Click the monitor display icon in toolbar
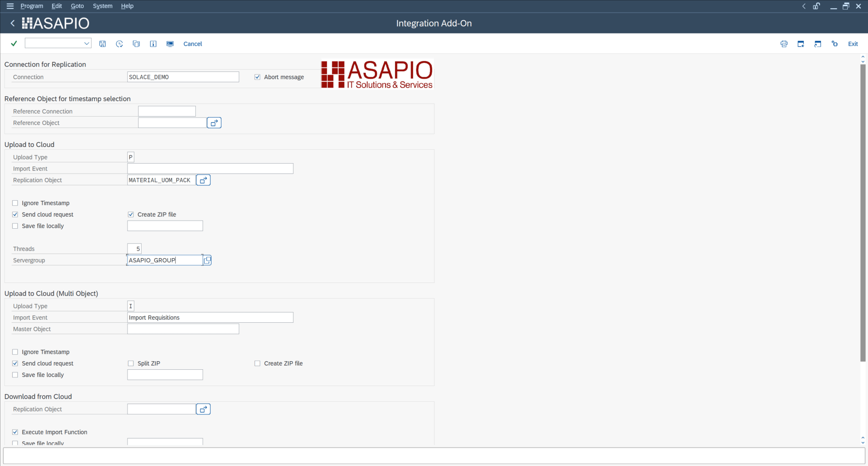This screenshot has height=466, width=868. (170, 44)
